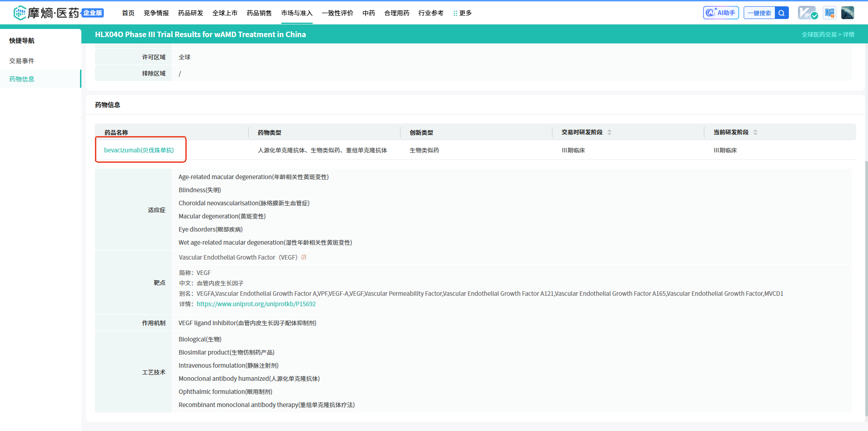Click the 一键搜索 search field
This screenshot has width=868, height=431.
759,13
